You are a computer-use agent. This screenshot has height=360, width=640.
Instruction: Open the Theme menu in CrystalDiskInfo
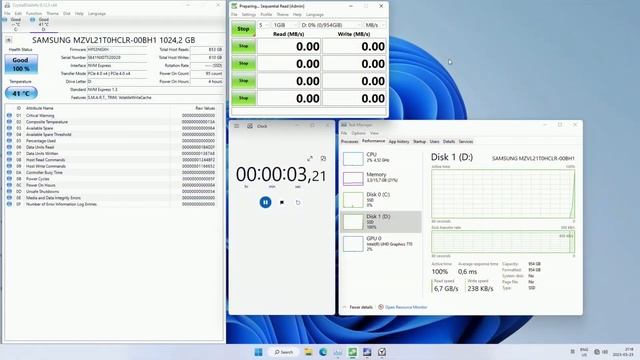point(52,13)
